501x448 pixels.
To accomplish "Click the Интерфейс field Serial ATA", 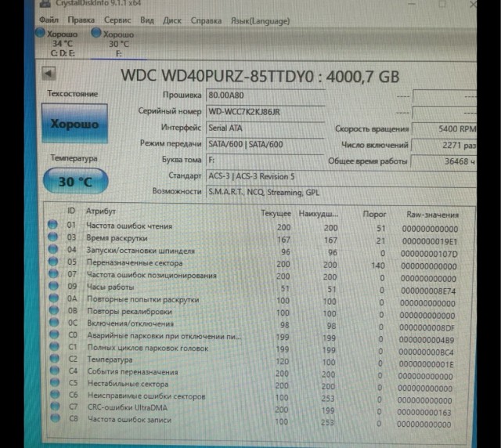I will 265,128.
